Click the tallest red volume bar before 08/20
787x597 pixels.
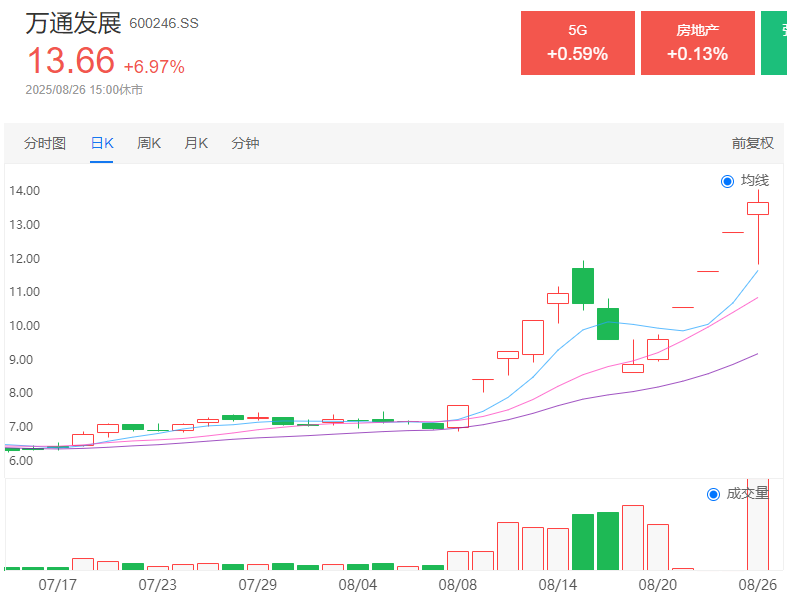click(633, 537)
